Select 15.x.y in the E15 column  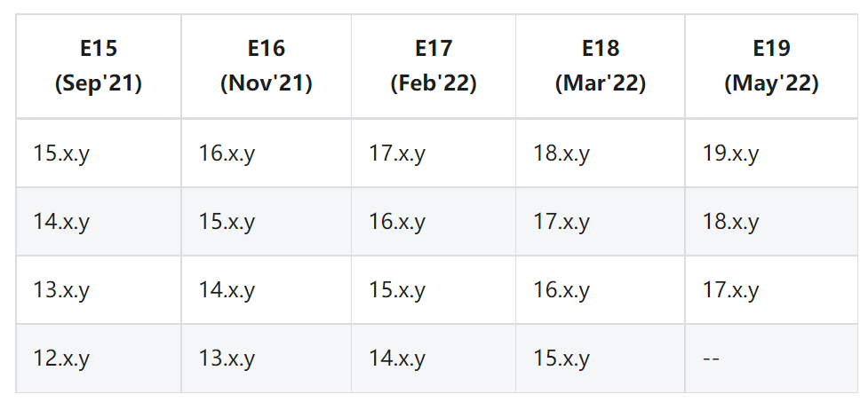click(x=61, y=154)
